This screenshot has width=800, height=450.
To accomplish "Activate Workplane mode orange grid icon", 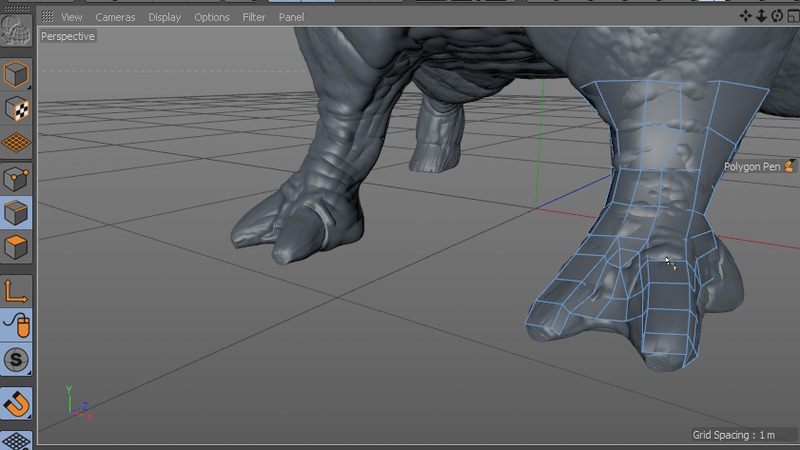I will [16, 143].
